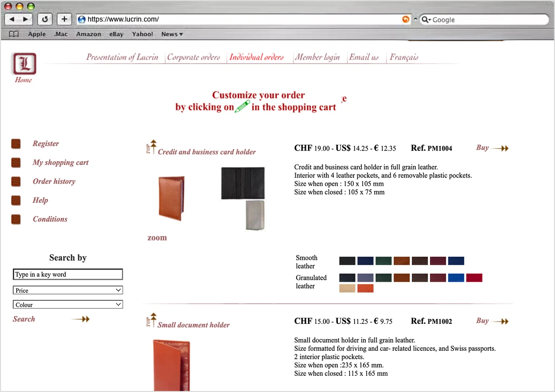
Task: Click leather square icon beside Order history
Action: [16, 181]
